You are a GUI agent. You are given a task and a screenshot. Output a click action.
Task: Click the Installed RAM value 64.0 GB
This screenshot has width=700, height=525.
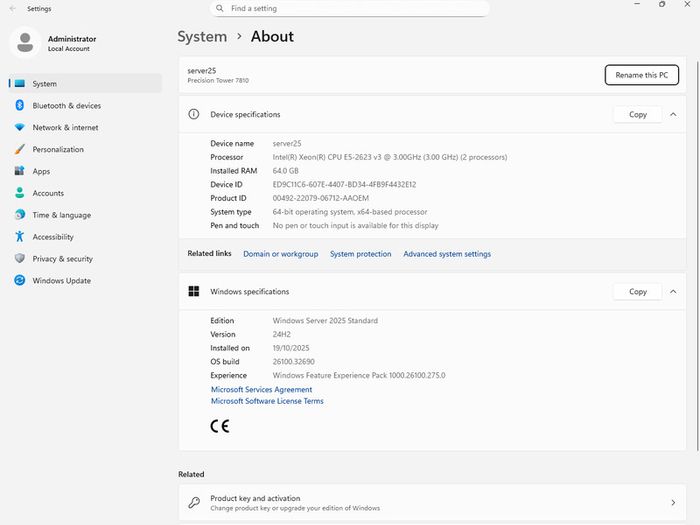pos(286,171)
